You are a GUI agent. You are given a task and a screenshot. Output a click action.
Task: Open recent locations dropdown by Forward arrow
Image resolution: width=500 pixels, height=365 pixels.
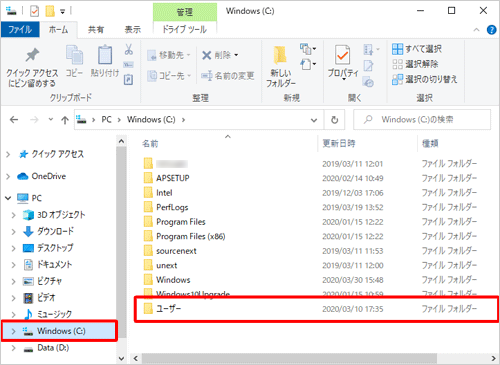click(51, 119)
